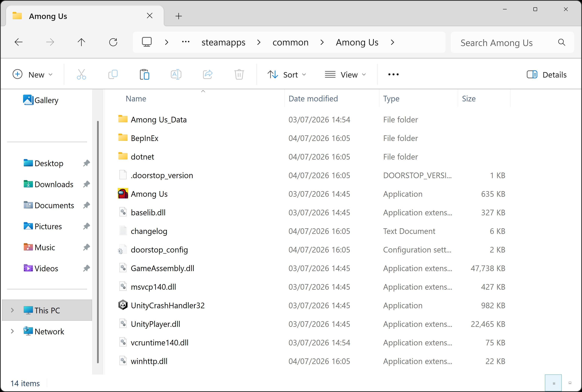582x392 pixels.
Task: Expand chevron after the PC icon in address bar
Action: 167,42
